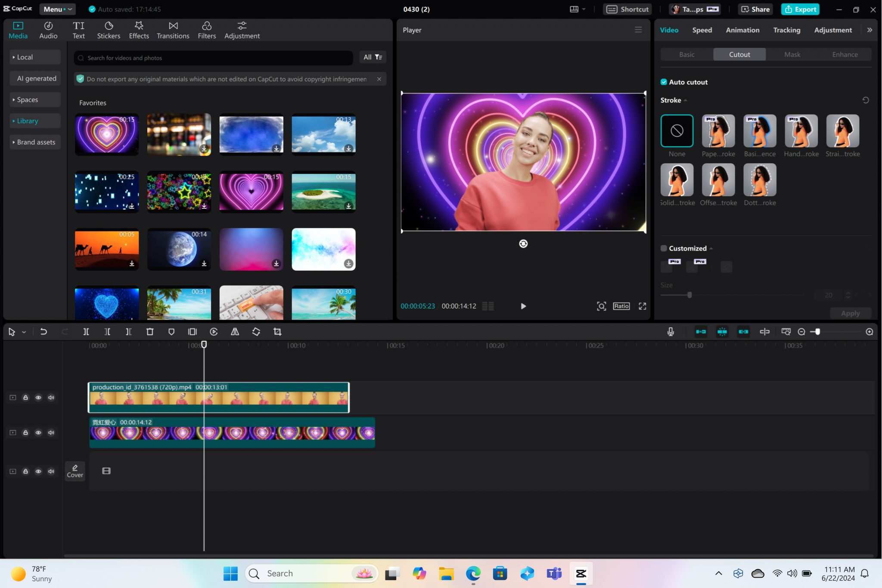Switch to the Animation tab
Image resolution: width=882 pixels, height=588 pixels.
point(742,30)
